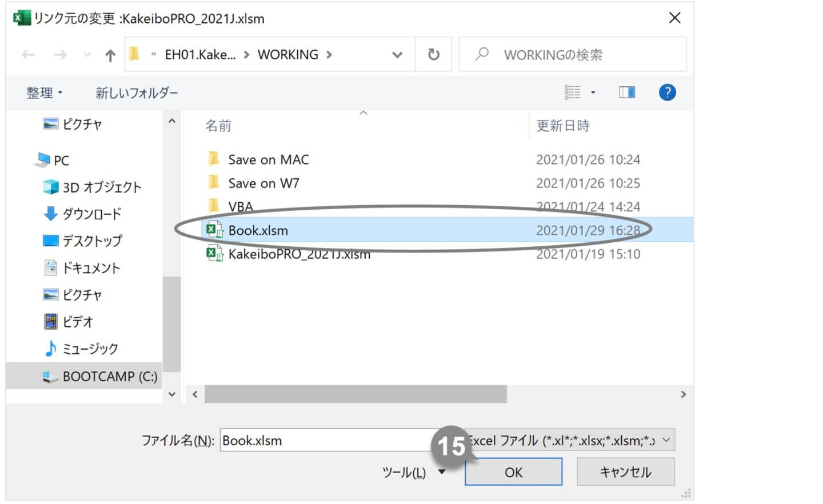Expand the breadcrumb chevron after WORKING
823x504 pixels.
click(x=330, y=54)
